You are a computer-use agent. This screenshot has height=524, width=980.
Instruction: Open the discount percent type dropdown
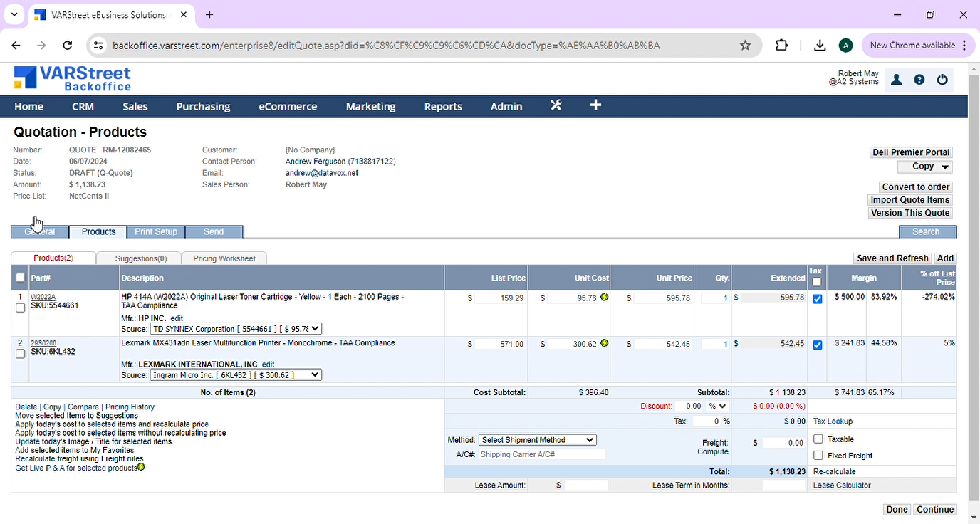[717, 406]
